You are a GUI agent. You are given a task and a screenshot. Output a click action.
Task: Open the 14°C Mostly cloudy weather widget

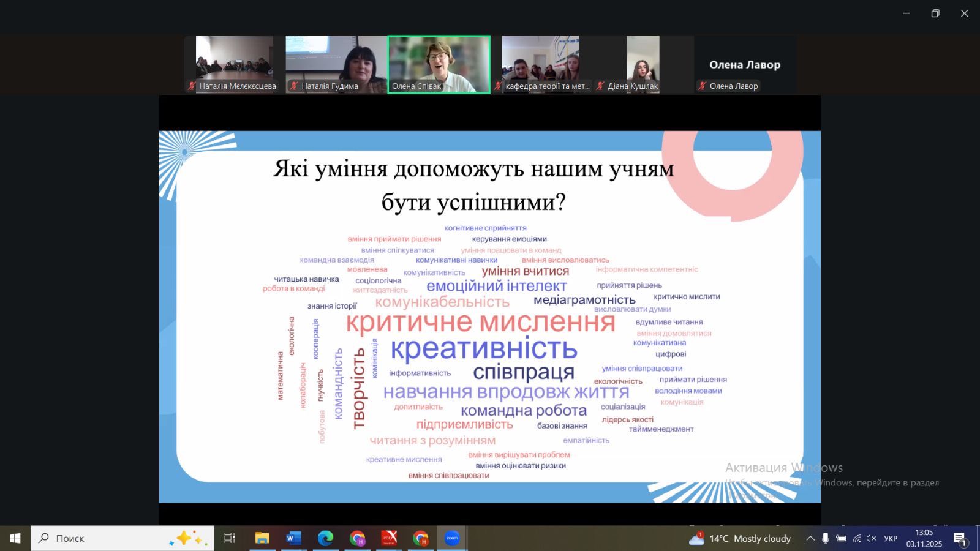coord(740,539)
